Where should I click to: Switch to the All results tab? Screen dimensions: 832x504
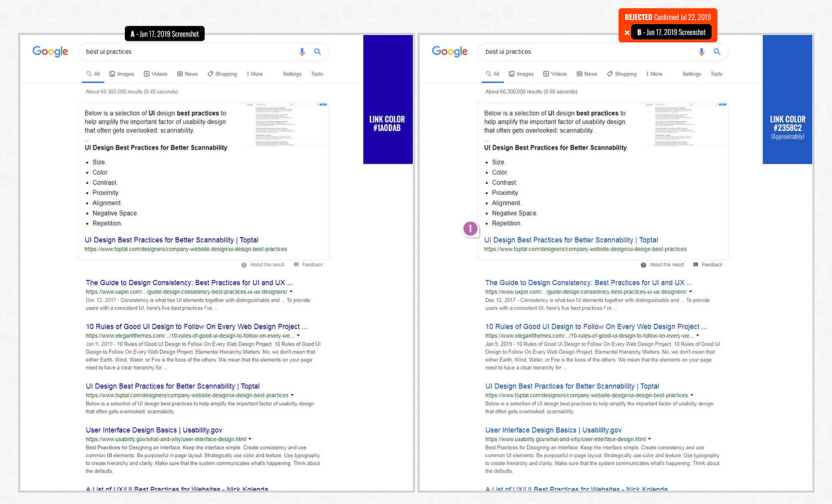(92, 73)
